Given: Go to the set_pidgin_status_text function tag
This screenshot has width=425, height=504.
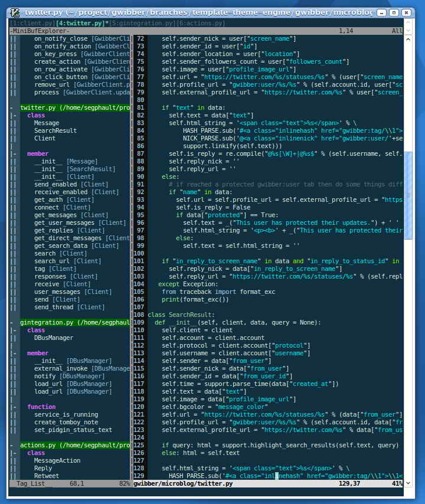Looking at the screenshot, I should point(73,430).
